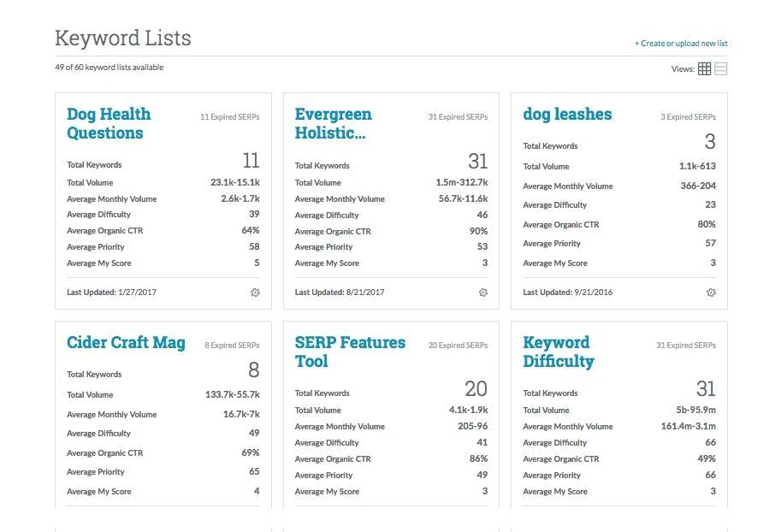
Task: Open settings gear on Dog Health Questions card
Action: click(254, 293)
